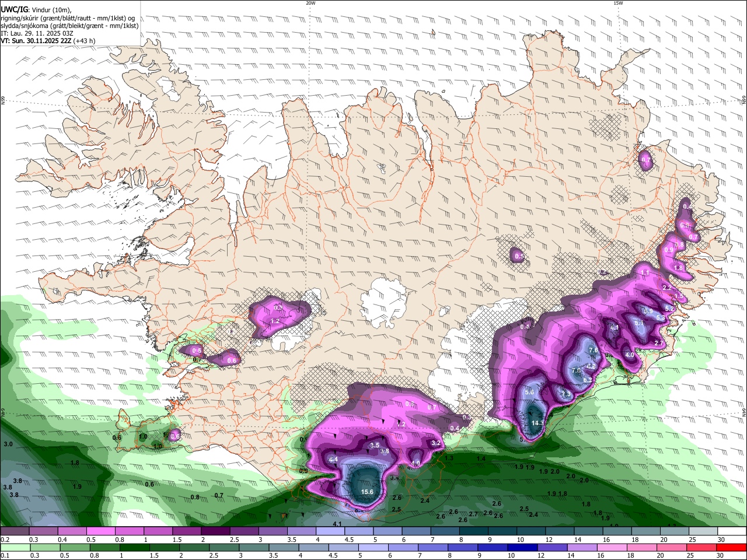This screenshot has width=747, height=560.
Task: Click the 5.1 value in eastern snow band
Action: point(639,323)
